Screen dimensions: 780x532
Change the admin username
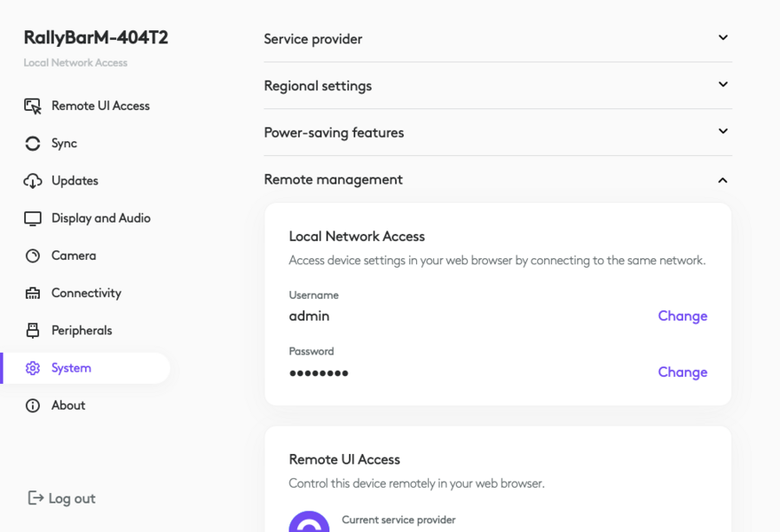683,316
